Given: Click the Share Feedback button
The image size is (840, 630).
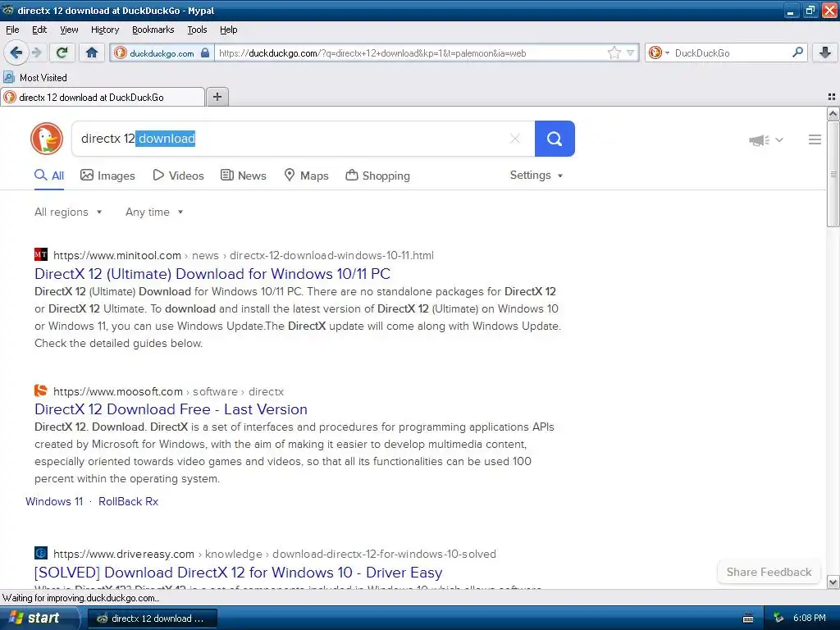Looking at the screenshot, I should click(x=769, y=572).
